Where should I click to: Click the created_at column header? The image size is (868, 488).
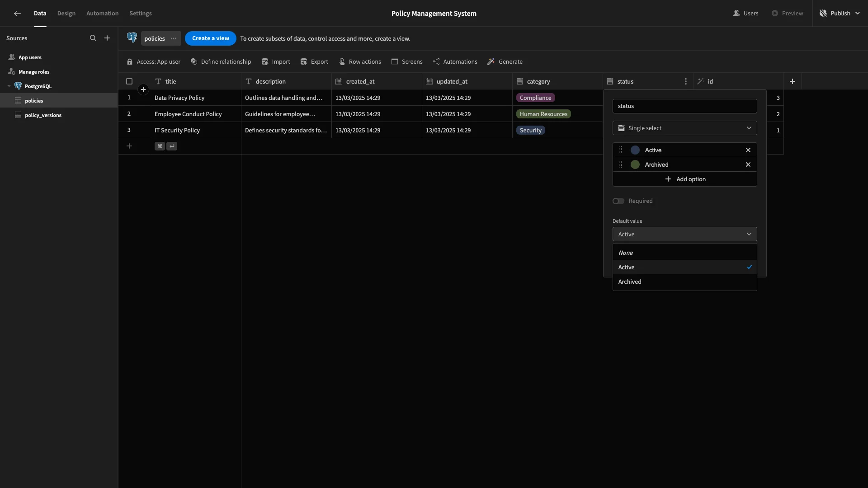[377, 81]
